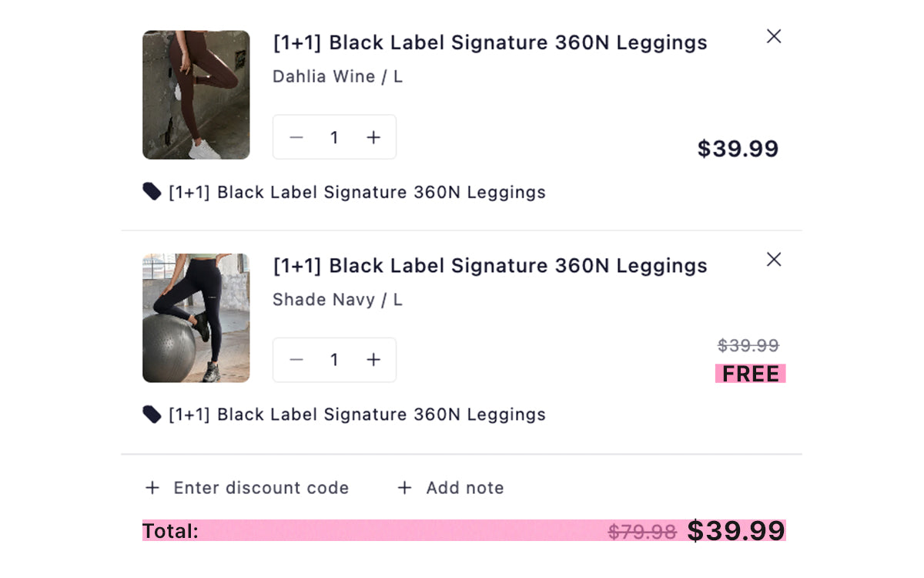Click the pink FREE badge
Screen dimensions: 924x578
pos(750,374)
